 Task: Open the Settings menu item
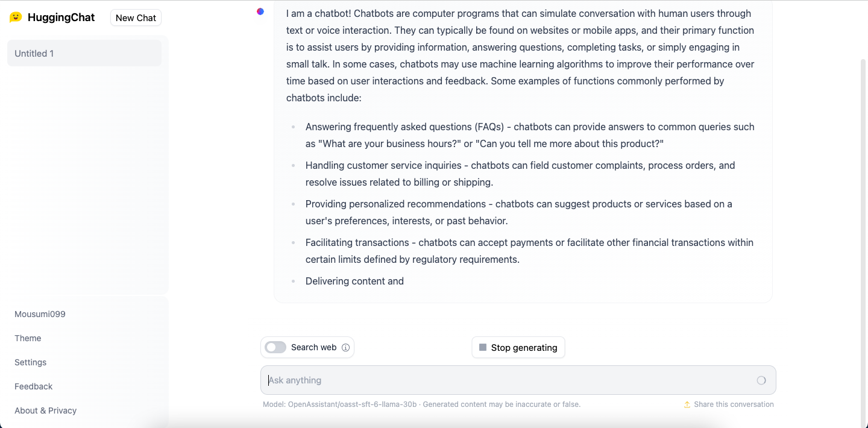pos(30,362)
